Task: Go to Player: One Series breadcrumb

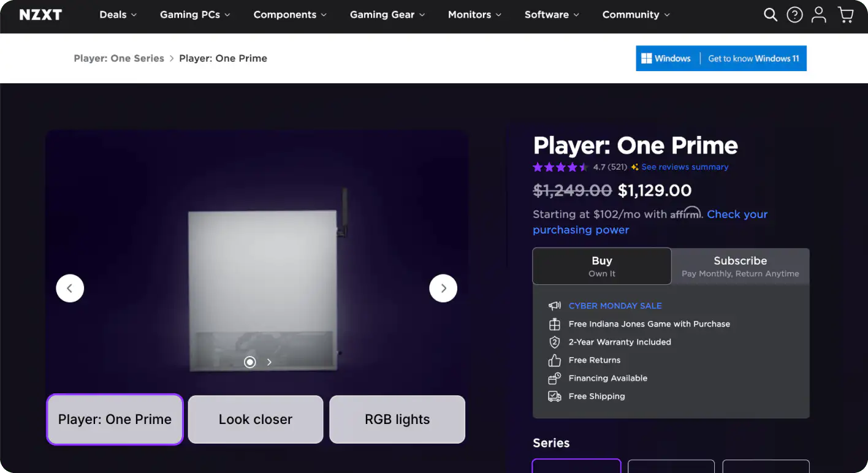Action: point(119,58)
